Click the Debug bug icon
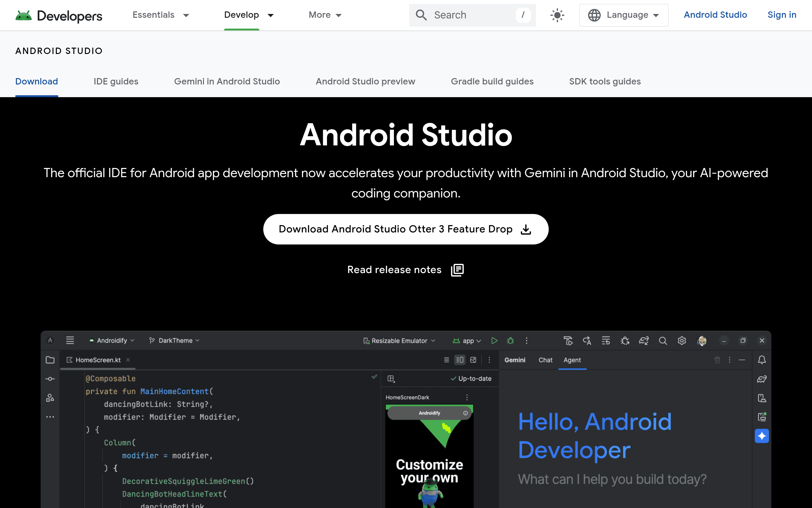This screenshot has height=508, width=812. [x=510, y=341]
